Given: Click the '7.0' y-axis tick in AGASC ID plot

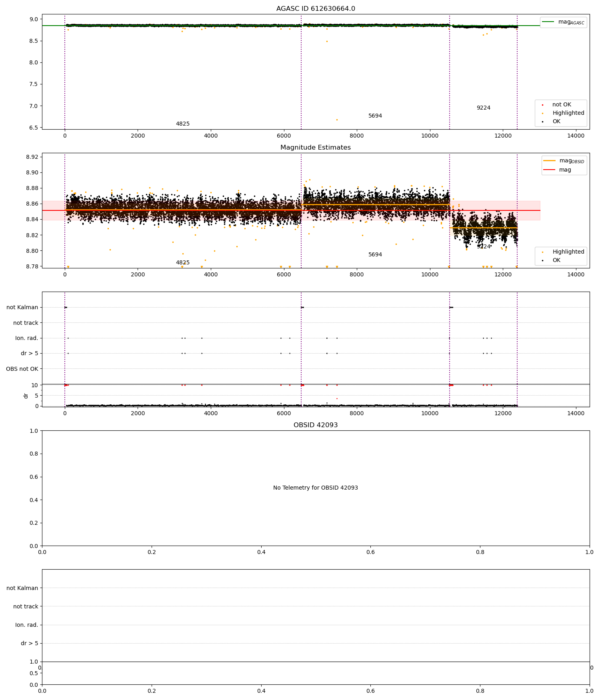Looking at the screenshot, I should click(x=34, y=106).
